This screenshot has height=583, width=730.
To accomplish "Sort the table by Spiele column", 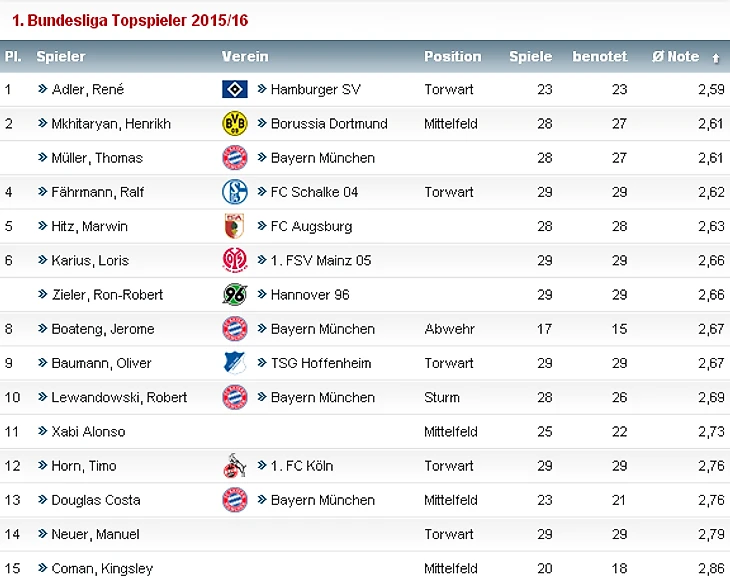I will [x=530, y=57].
